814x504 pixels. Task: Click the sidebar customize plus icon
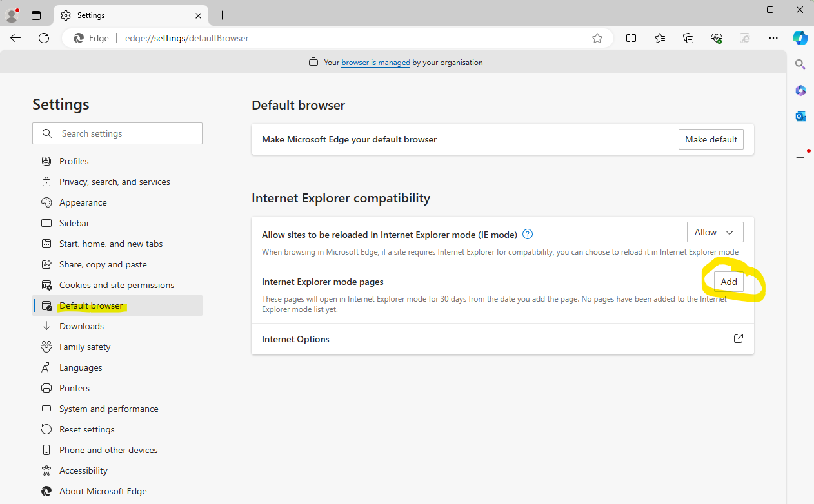point(800,157)
